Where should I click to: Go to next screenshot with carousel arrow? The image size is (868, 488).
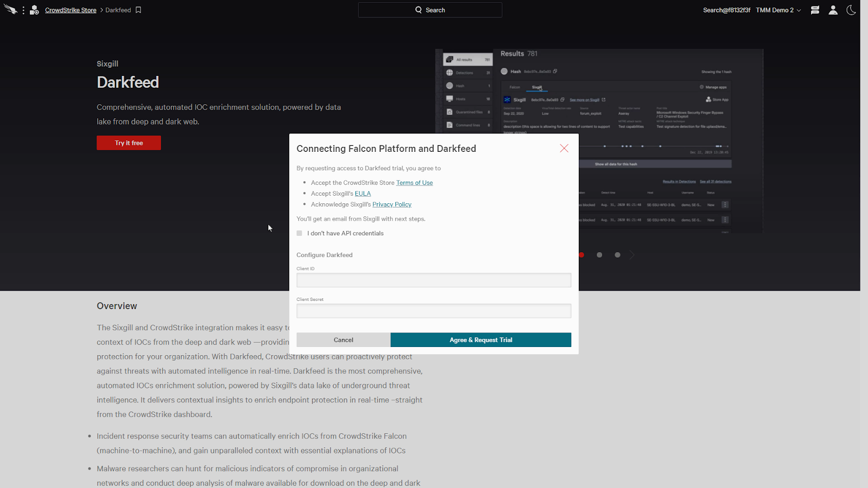click(x=632, y=255)
